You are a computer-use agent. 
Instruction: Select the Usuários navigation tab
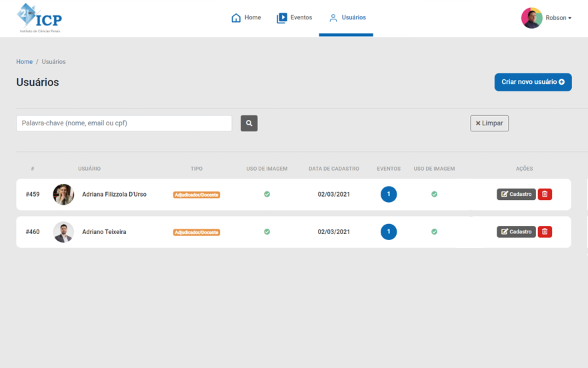click(x=347, y=18)
